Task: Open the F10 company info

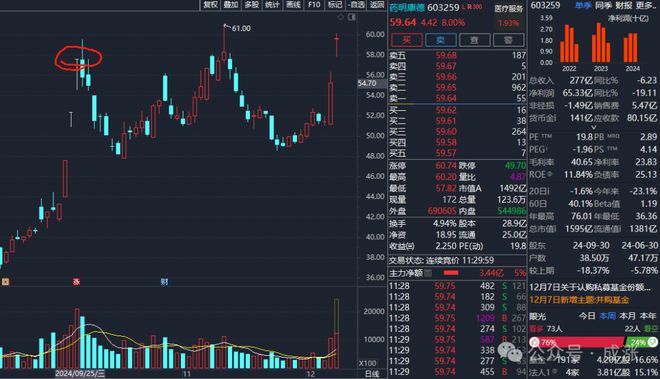Action: (314, 5)
